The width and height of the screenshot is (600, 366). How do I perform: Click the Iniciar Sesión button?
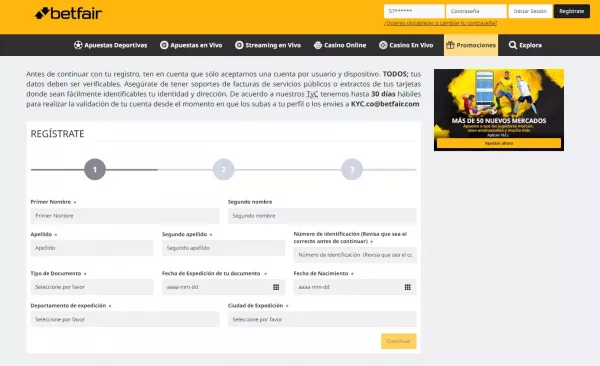click(530, 11)
